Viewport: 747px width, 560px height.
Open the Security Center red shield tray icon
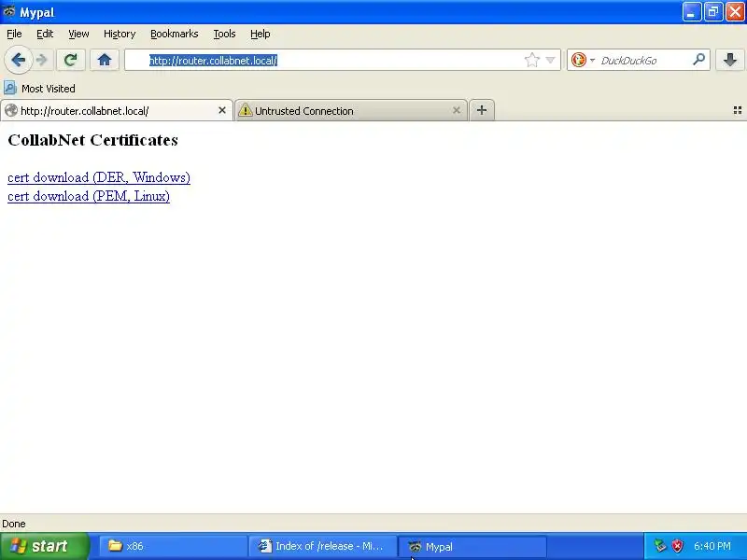click(x=677, y=546)
